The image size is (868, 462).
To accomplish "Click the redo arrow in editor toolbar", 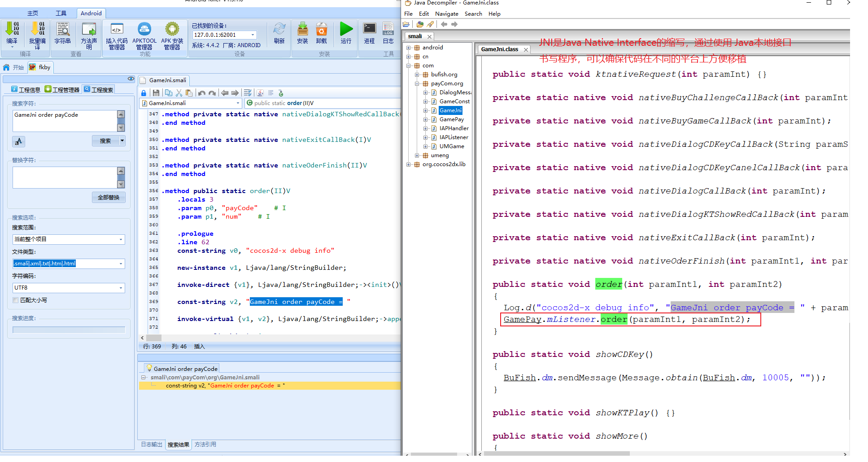I will coord(212,93).
